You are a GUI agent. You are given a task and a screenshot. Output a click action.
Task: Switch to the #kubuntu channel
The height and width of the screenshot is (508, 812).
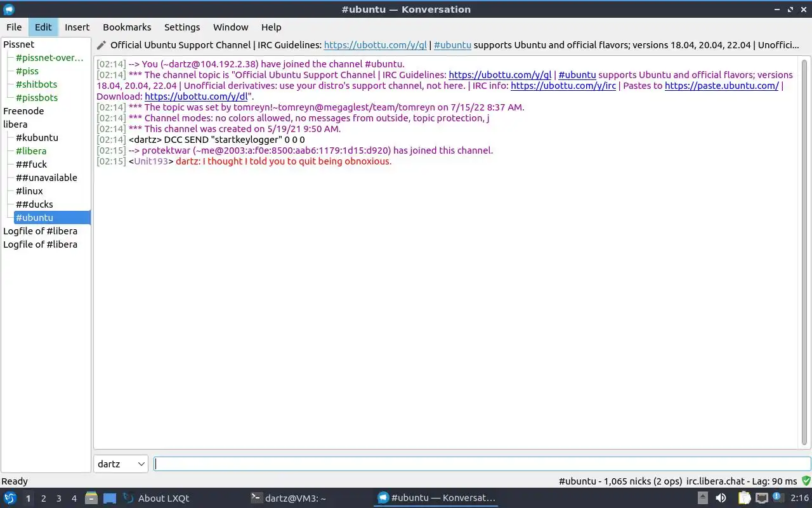(37, 138)
